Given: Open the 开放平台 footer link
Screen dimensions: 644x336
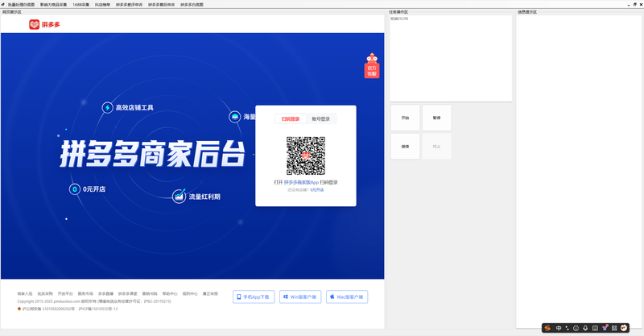Looking at the screenshot, I should coord(65,293).
